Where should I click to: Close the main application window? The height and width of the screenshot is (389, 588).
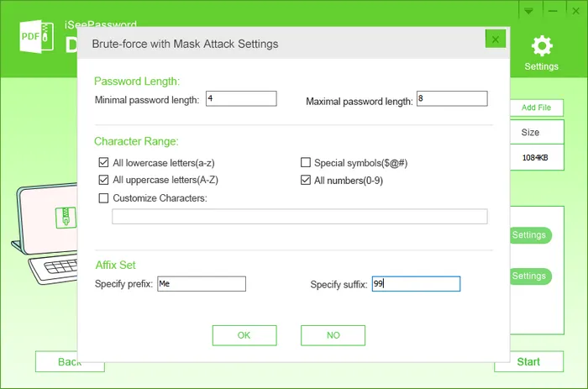[x=575, y=11]
